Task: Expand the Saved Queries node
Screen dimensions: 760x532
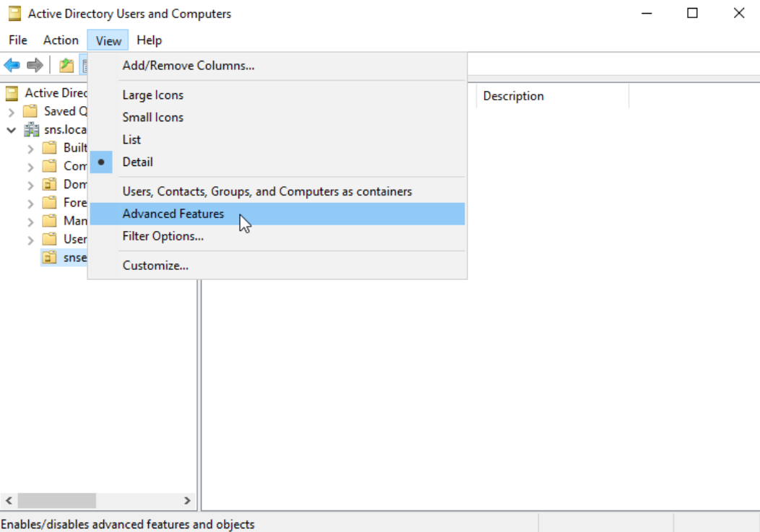Action: (x=12, y=113)
